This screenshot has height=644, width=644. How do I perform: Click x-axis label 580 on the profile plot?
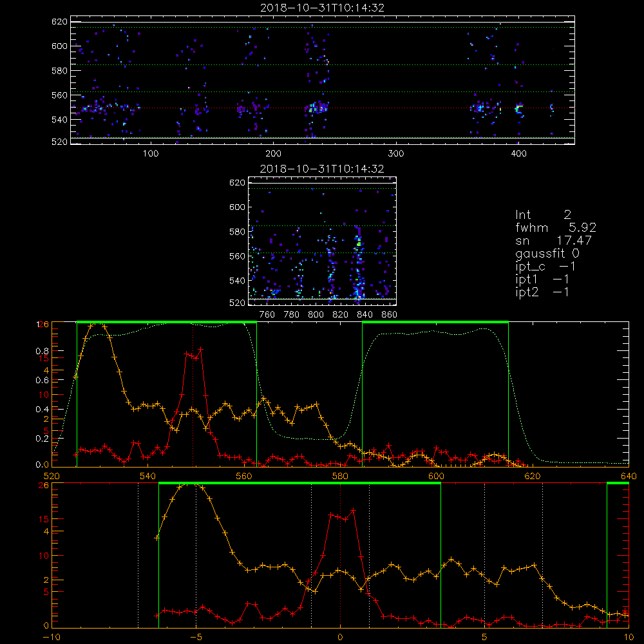pos(340,476)
